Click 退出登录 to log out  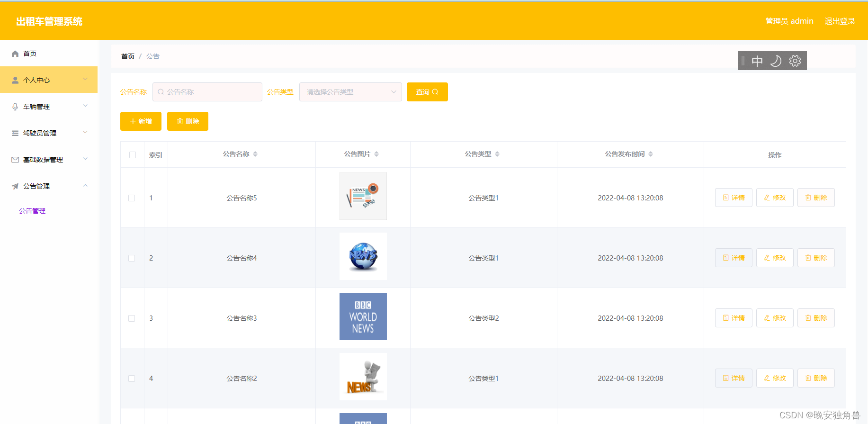point(840,21)
